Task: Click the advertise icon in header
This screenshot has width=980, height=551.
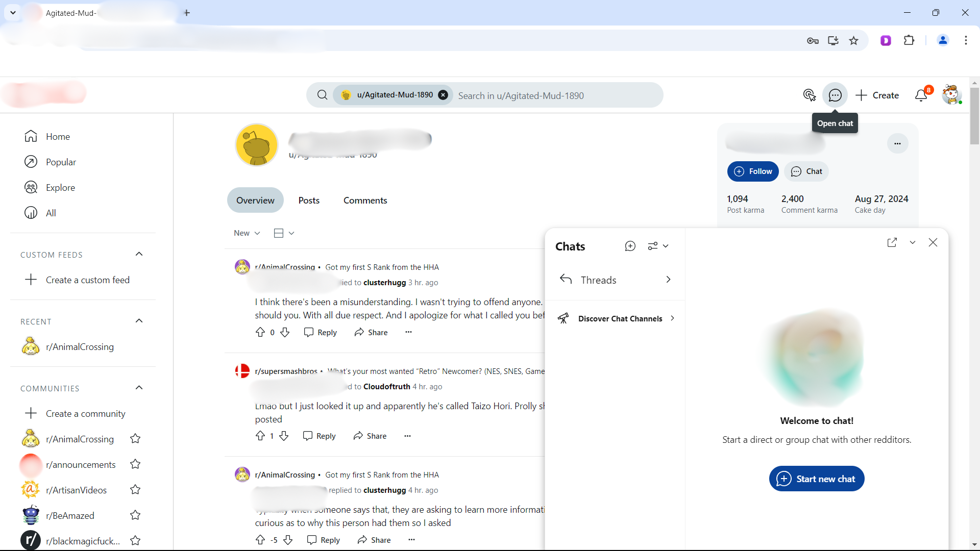Action: 809,95
